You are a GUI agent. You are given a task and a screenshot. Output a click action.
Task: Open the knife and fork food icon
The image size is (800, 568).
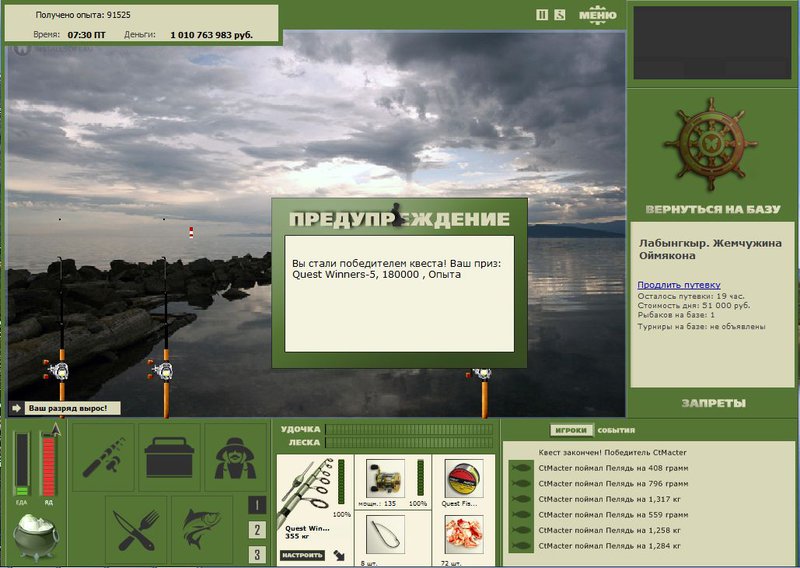point(136,529)
